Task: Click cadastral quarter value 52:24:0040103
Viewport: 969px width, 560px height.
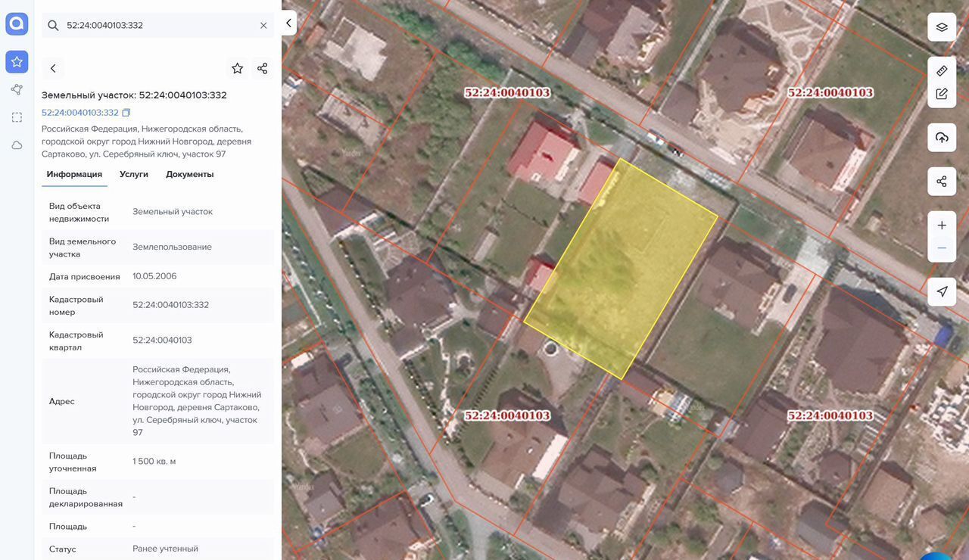Action: (162, 341)
